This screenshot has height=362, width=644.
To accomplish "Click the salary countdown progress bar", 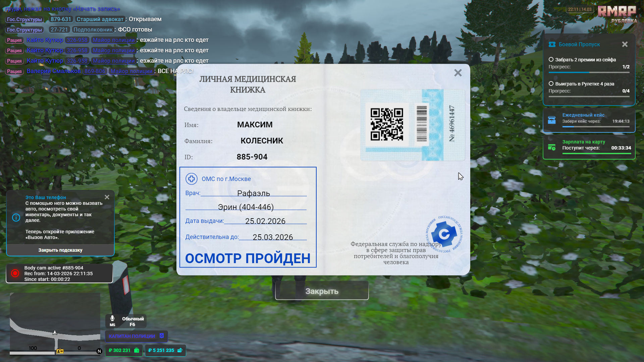I will tap(596, 154).
